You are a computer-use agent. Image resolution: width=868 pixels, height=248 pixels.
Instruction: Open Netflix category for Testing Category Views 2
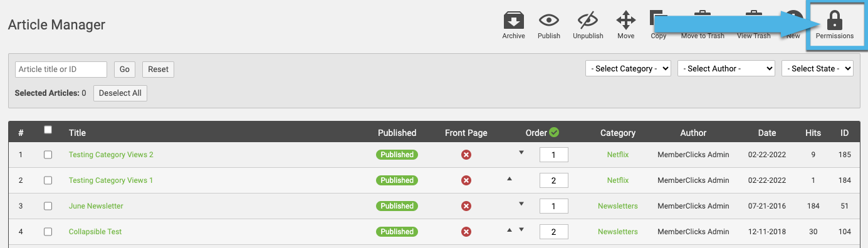617,155
